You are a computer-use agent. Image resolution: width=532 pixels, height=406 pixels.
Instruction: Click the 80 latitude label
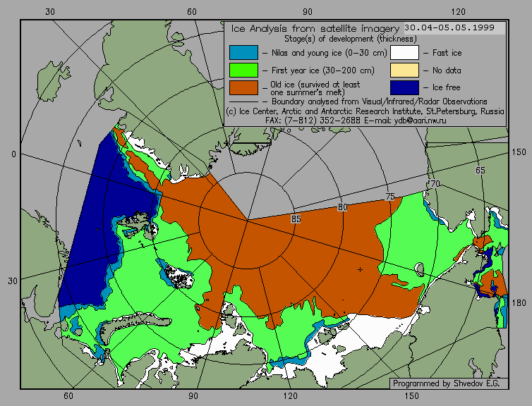coord(342,207)
